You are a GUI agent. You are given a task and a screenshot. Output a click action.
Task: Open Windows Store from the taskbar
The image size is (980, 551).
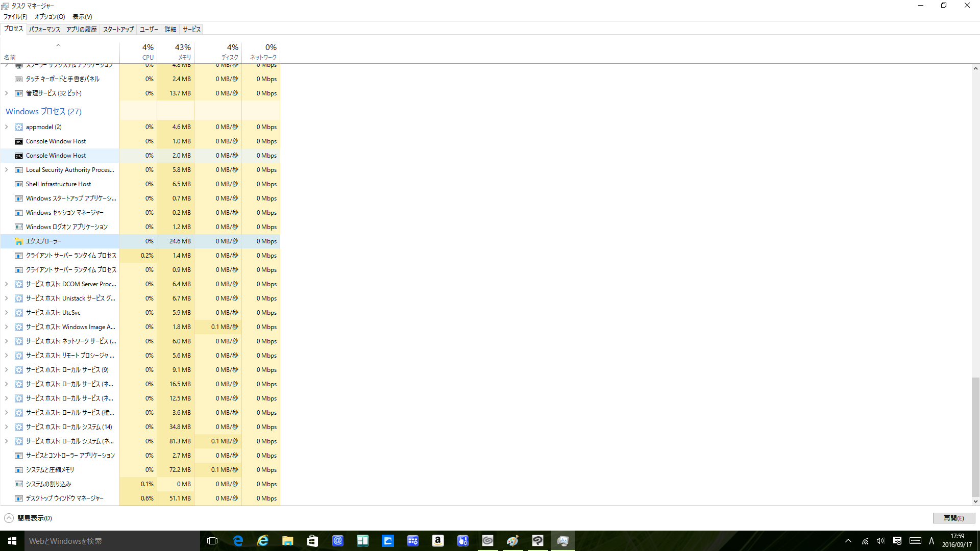click(x=312, y=541)
